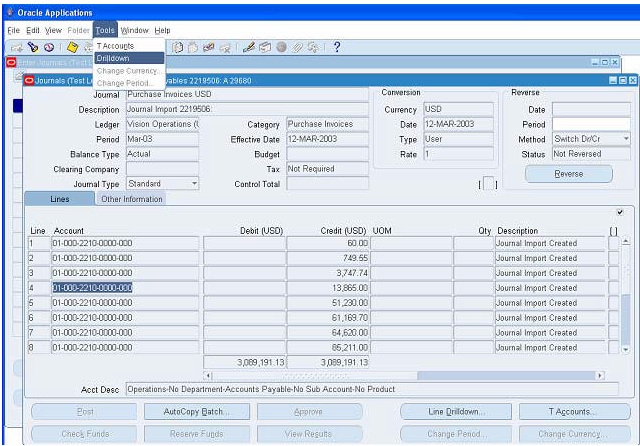Image resolution: width=640 pixels, height=446 pixels.
Task: Expand the Journal Type Standard dropdown
Action: [194, 184]
